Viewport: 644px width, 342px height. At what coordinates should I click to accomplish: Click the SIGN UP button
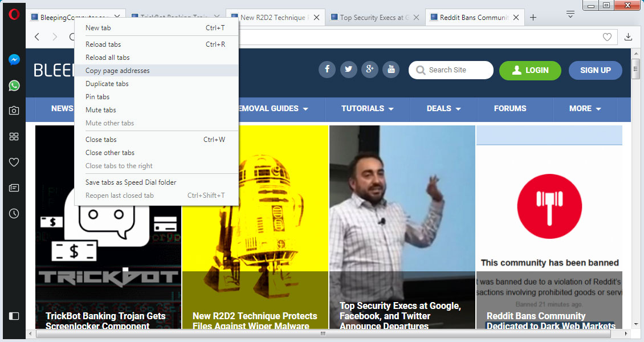pos(596,70)
